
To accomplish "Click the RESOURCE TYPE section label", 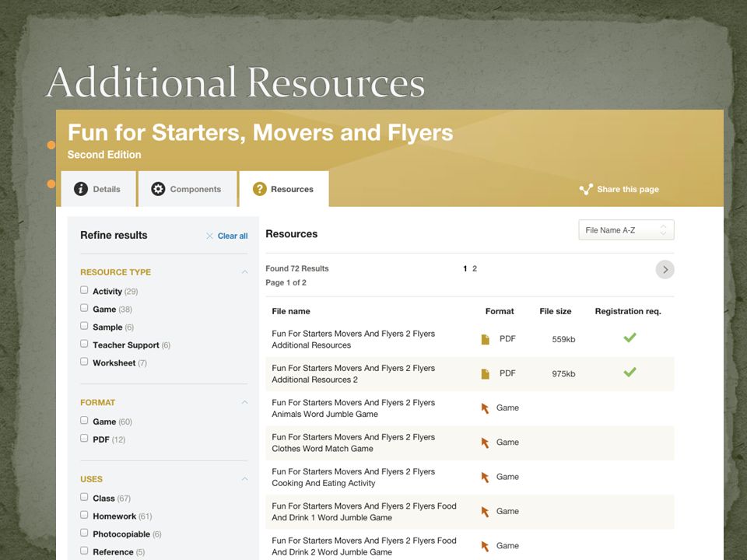I will tap(116, 272).
